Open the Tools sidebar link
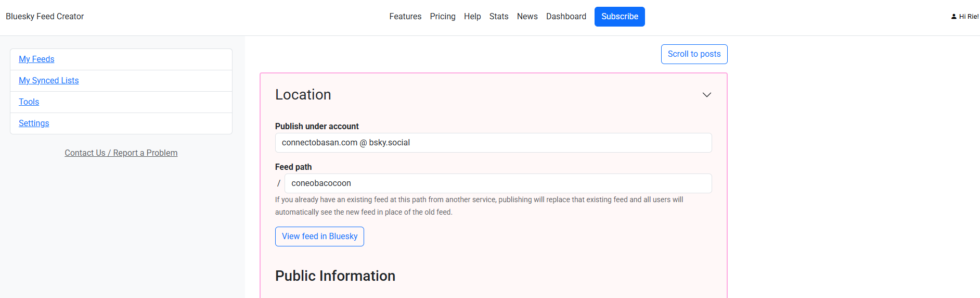 29,102
